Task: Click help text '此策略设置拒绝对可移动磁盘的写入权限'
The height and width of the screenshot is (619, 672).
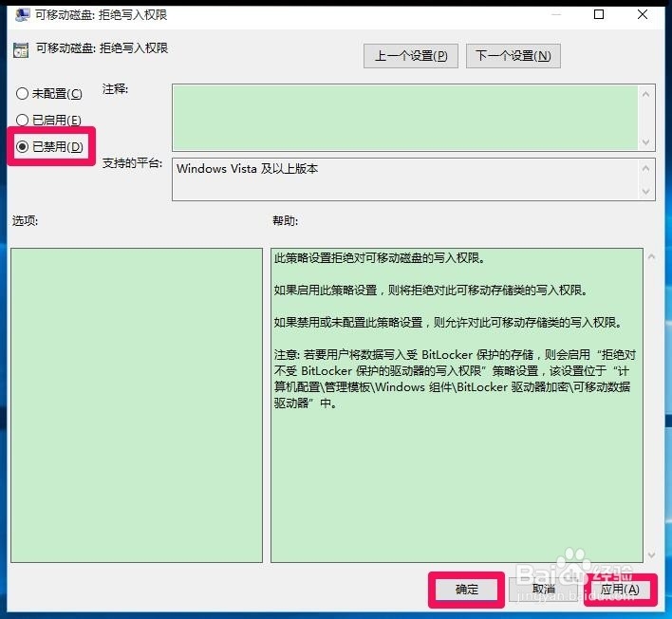Action: pyautogui.click(x=380, y=258)
